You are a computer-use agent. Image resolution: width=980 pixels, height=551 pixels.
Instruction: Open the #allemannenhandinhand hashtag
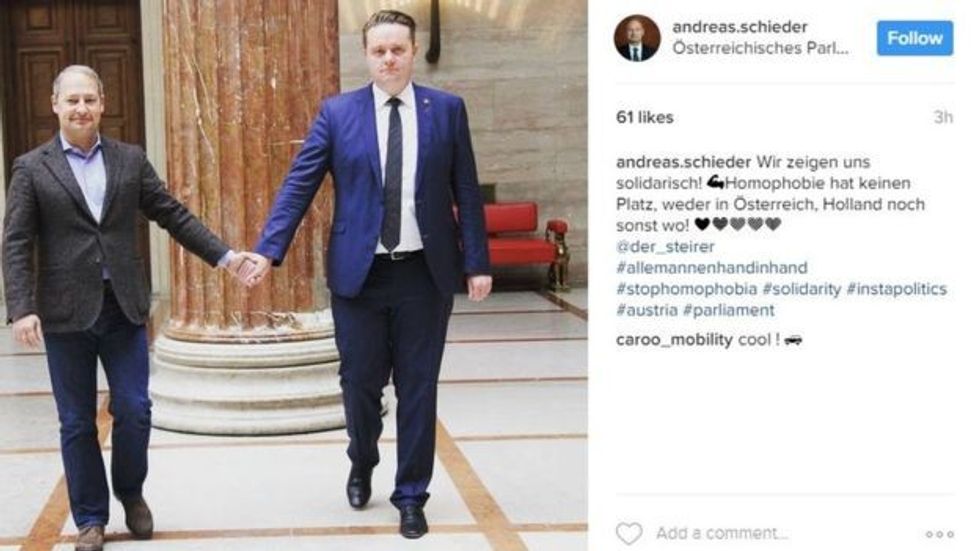coord(711,268)
